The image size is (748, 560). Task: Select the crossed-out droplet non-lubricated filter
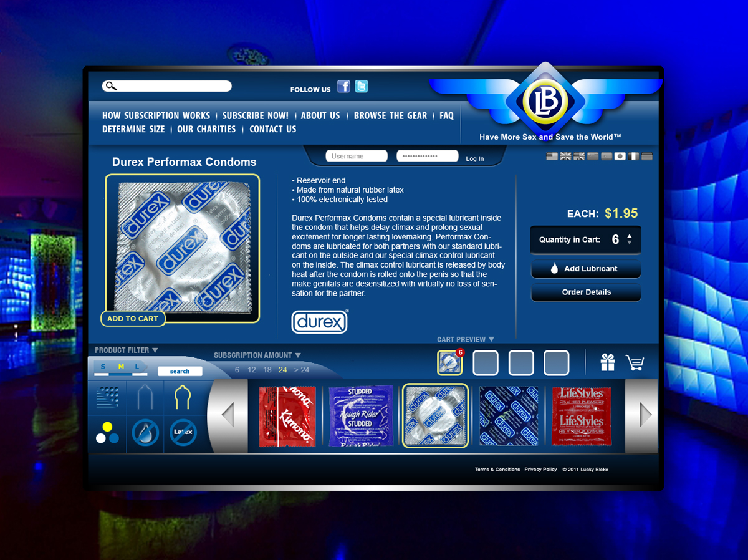click(x=145, y=432)
